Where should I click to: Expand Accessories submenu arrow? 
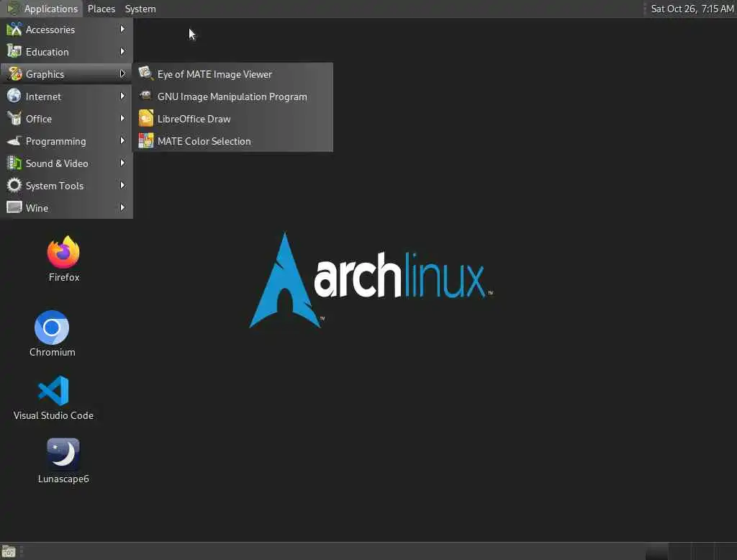coord(122,30)
